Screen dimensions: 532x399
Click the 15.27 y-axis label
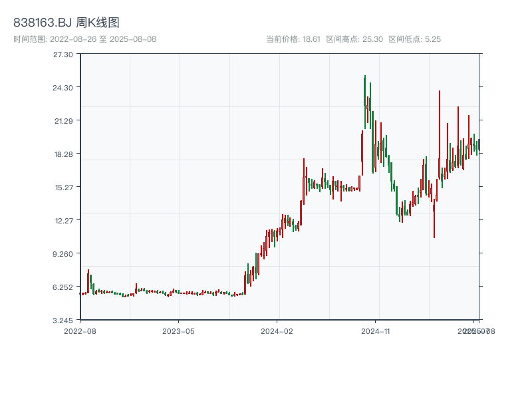tap(64, 188)
